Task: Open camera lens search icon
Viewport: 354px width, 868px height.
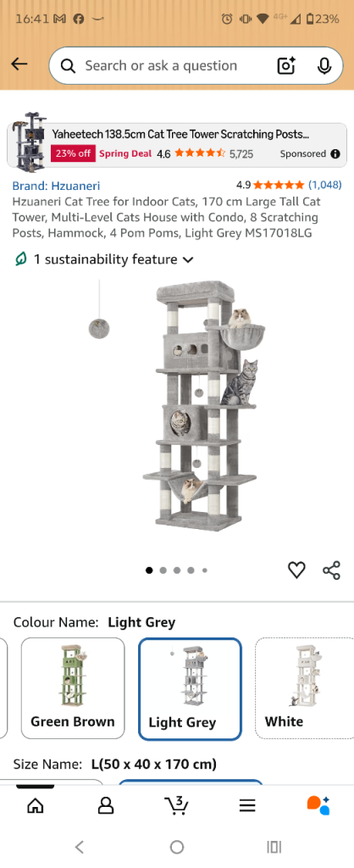Action: tap(286, 66)
